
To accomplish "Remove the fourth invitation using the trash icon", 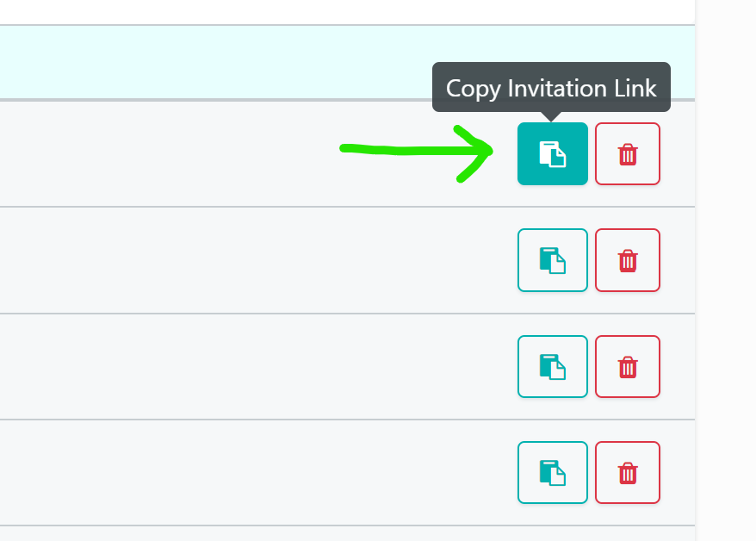I will pyautogui.click(x=627, y=473).
